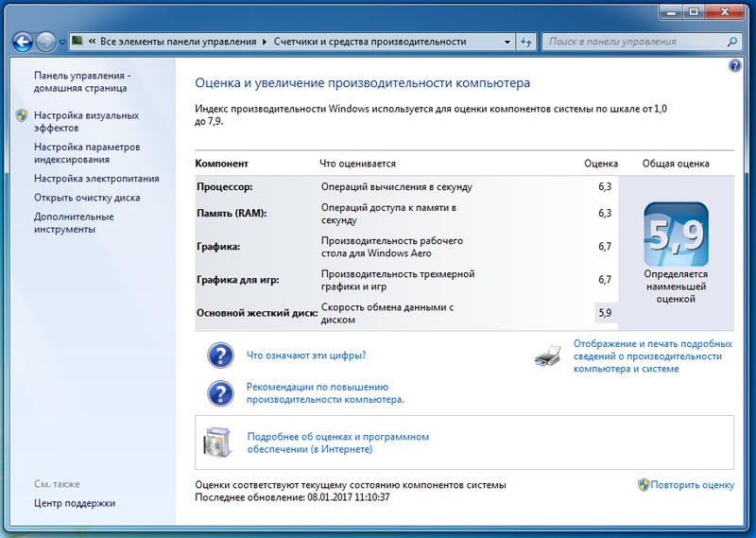The image size is (756, 538).
Task: Open 'Панель управления - домашняя страница'
Action: 82,82
